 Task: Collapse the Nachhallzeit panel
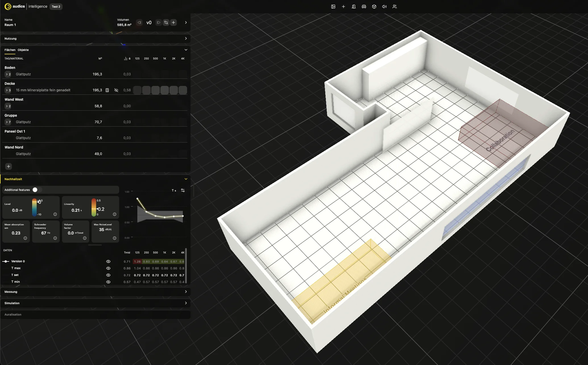tap(186, 179)
